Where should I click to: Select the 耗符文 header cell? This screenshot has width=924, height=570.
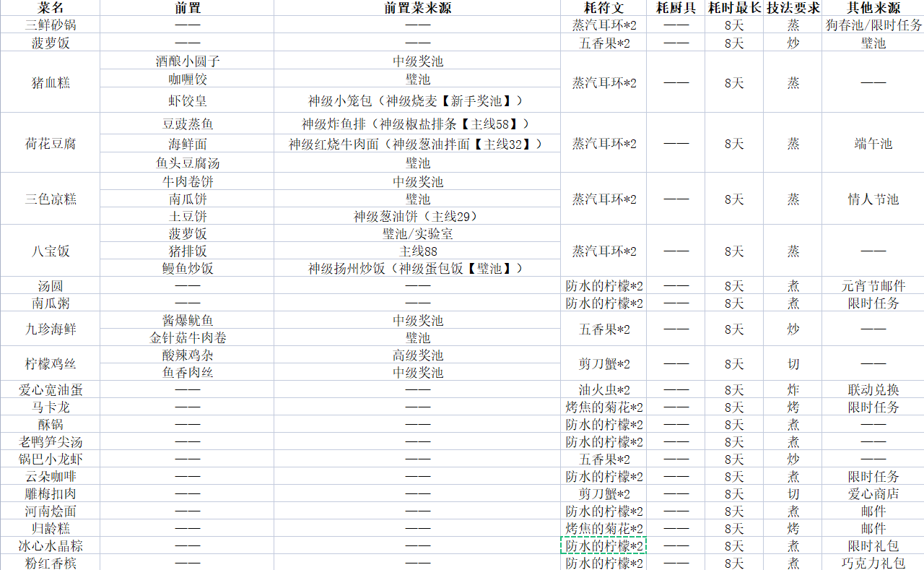(603, 8)
